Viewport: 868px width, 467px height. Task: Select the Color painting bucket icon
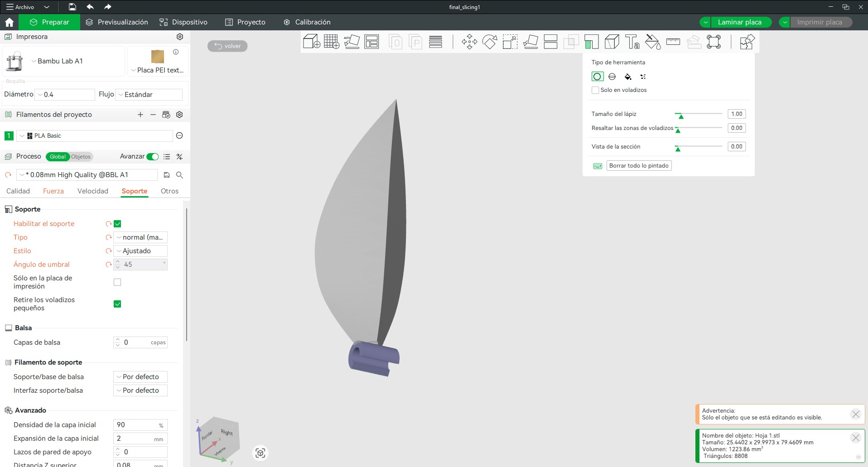coord(652,42)
